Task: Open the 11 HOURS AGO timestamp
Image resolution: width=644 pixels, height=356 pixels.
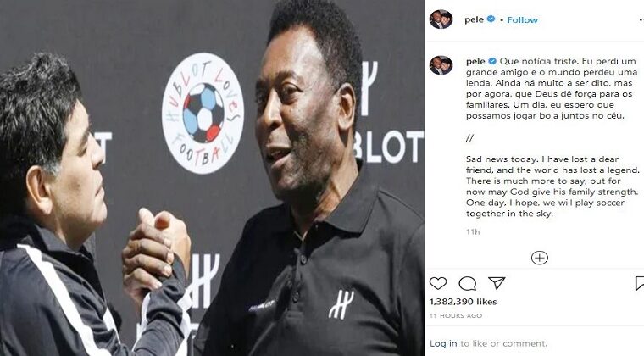Action: coord(456,316)
